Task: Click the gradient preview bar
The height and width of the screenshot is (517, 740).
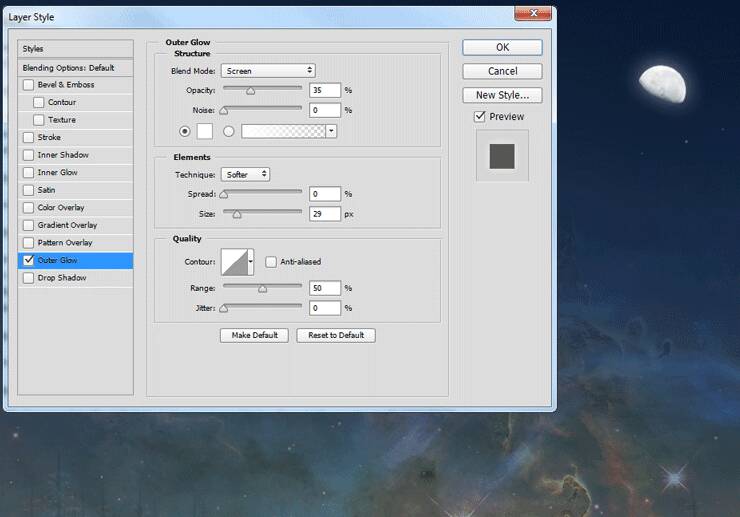Action: point(284,131)
